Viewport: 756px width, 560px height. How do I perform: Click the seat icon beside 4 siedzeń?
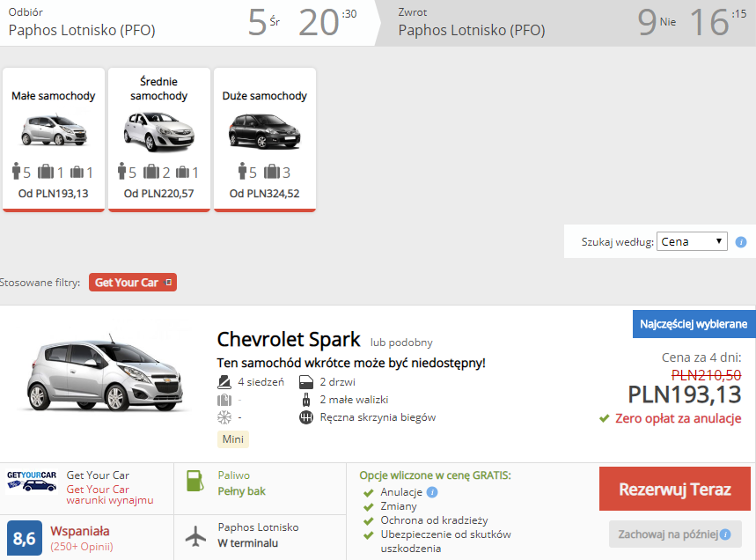tap(224, 382)
